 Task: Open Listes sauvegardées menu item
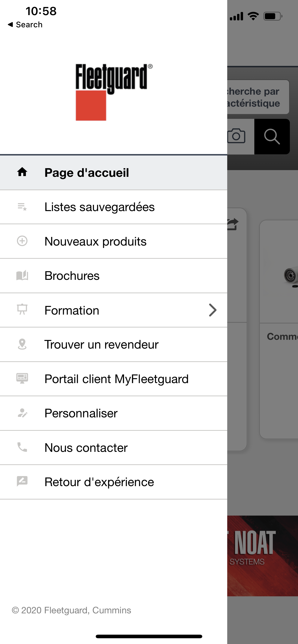point(113,207)
